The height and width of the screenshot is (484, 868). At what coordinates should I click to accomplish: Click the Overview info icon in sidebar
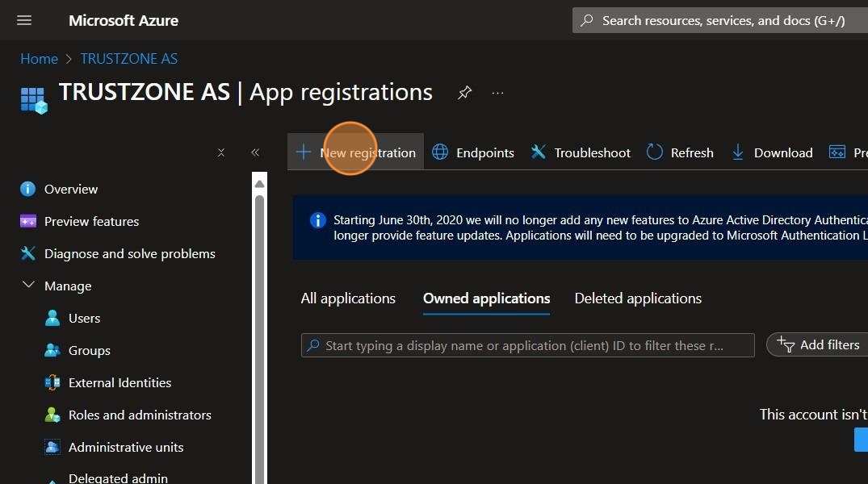pos(27,190)
